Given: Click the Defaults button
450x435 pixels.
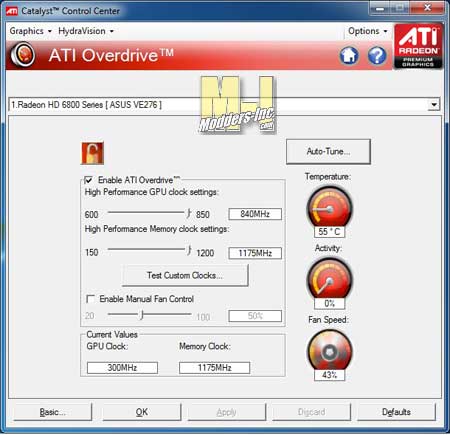Looking at the screenshot, I should [x=396, y=412].
